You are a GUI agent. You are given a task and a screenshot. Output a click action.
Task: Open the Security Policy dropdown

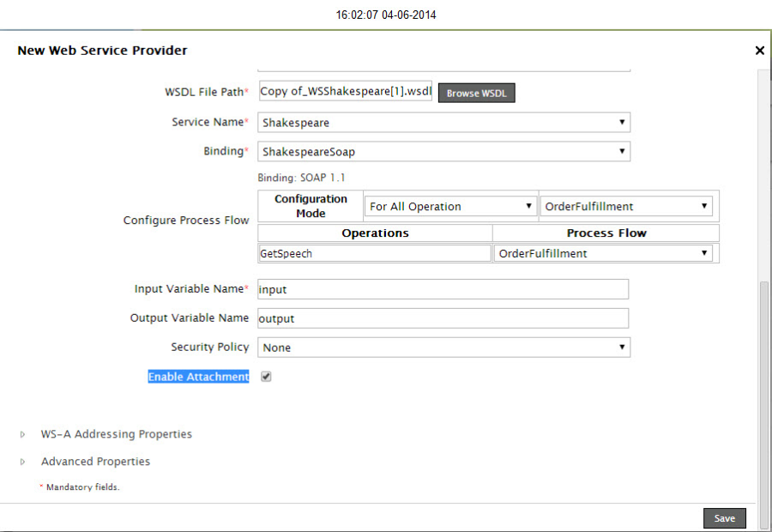(443, 348)
